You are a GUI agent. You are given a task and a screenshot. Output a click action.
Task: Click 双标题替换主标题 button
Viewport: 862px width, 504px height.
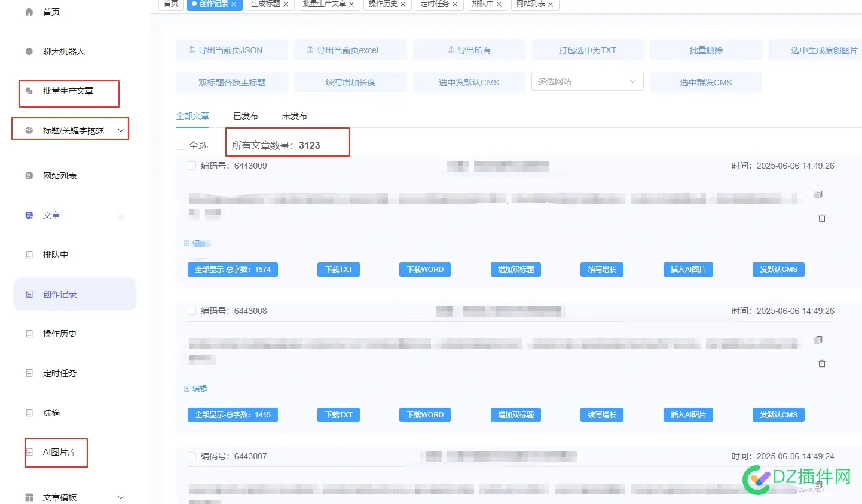(232, 83)
